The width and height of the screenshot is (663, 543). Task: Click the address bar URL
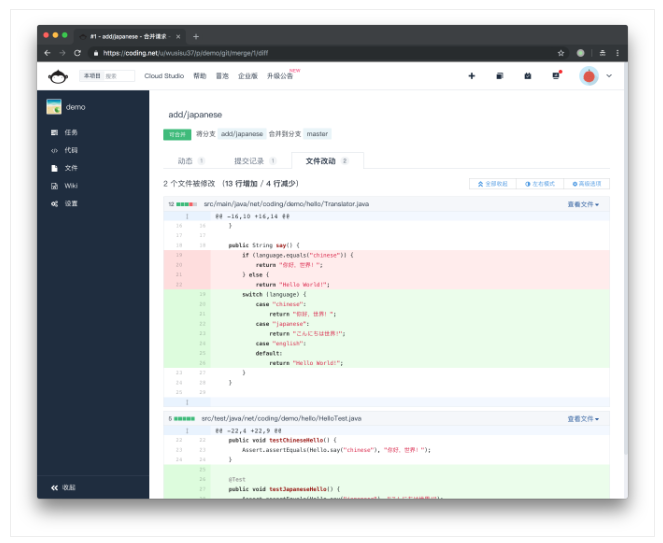point(185,53)
